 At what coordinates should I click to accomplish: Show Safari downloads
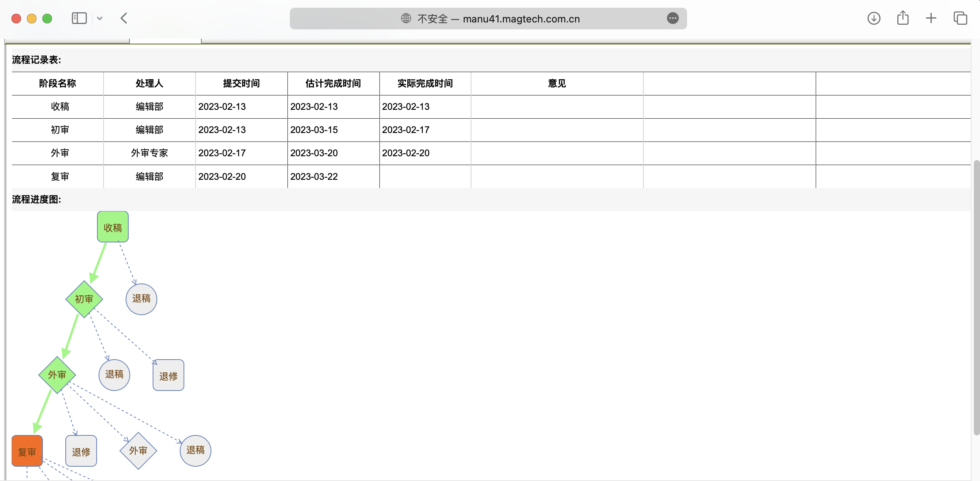(x=873, y=18)
